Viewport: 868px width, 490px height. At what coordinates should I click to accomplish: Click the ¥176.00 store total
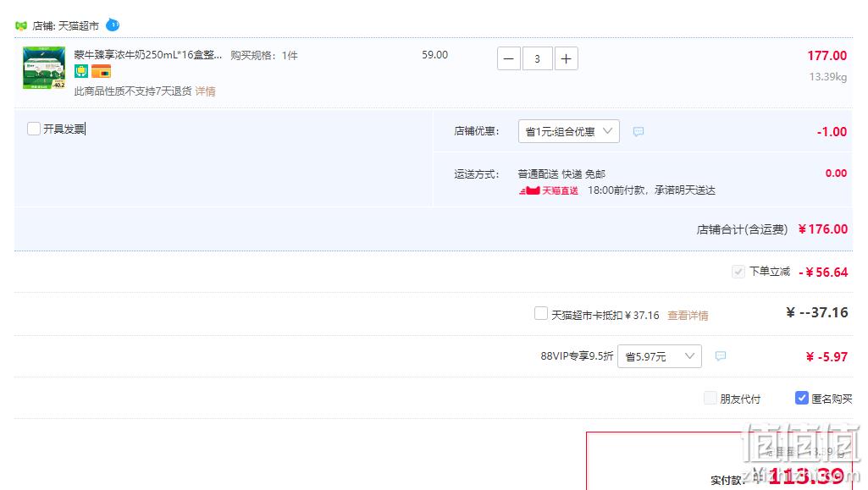pos(822,229)
